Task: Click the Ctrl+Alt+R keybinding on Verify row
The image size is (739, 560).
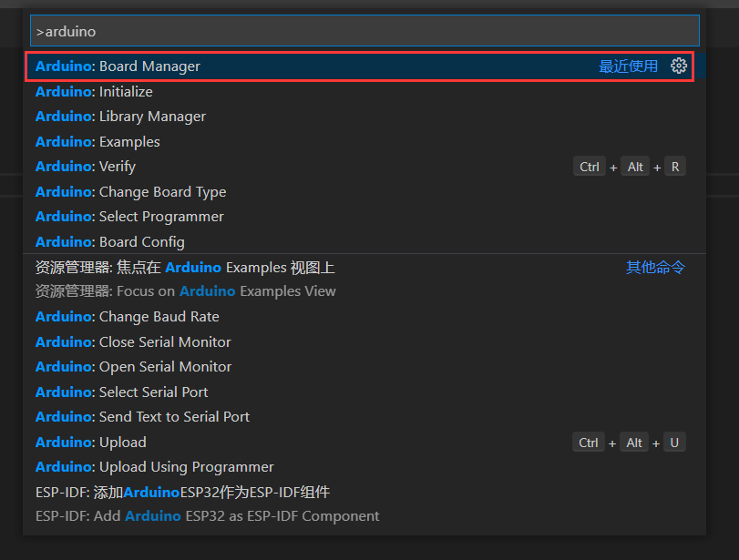Action: coord(629,167)
